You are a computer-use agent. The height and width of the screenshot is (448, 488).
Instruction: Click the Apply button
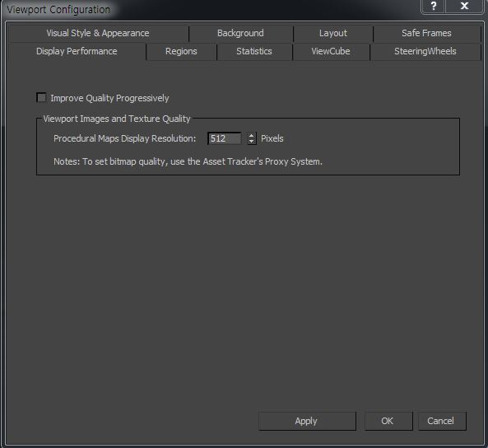tap(307, 421)
